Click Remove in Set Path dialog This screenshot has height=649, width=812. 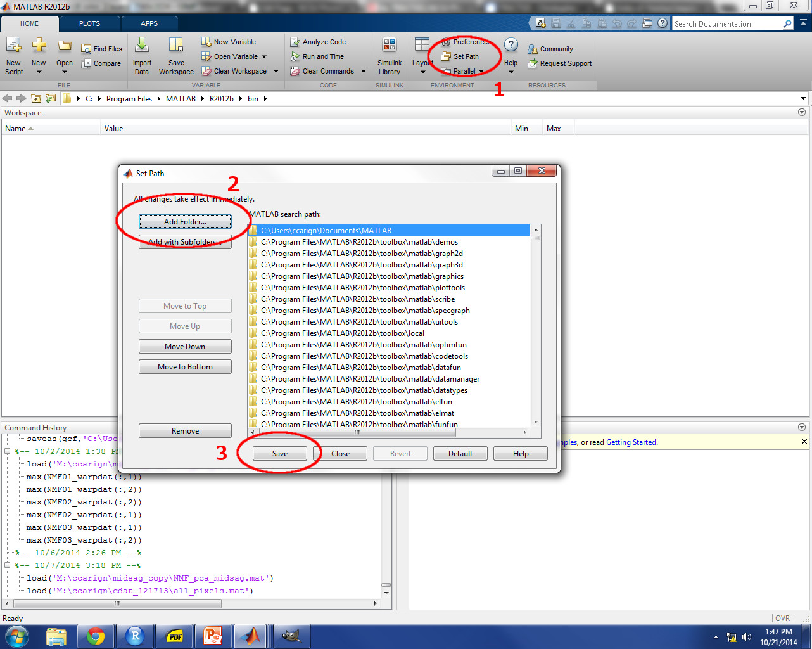click(x=185, y=431)
